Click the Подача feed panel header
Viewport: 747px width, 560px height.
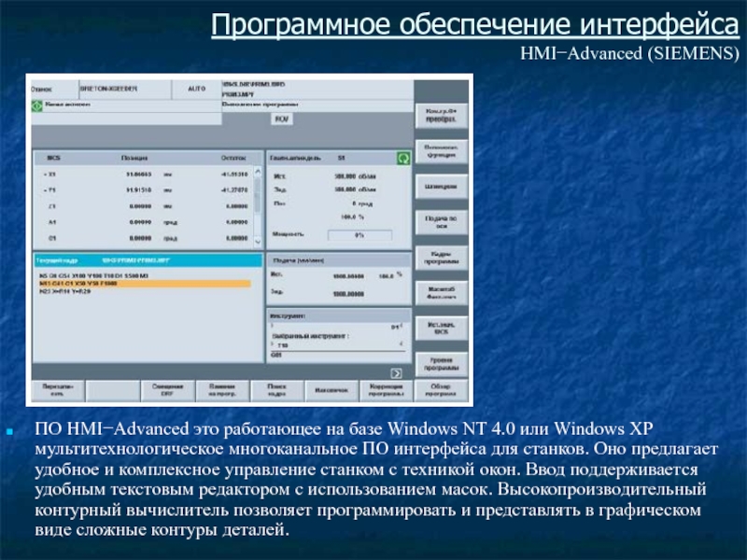click(339, 260)
